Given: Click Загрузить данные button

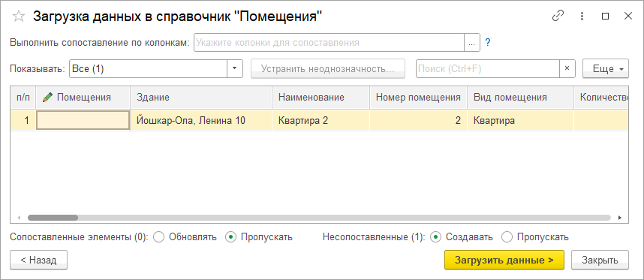Looking at the screenshot, I should click(x=504, y=260).
